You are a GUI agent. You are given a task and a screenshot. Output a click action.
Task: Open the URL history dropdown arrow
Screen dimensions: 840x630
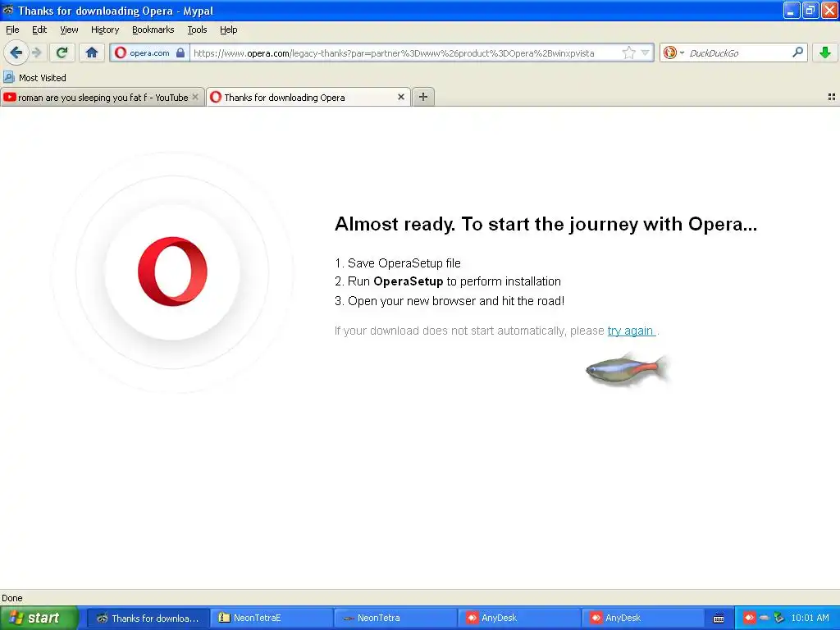tap(645, 52)
